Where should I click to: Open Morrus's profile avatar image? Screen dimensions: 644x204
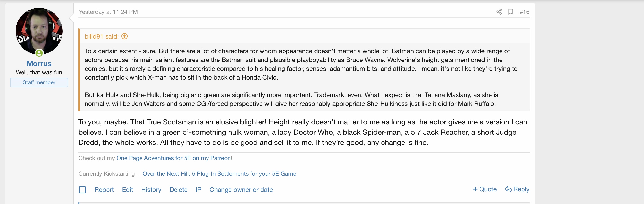coord(39,31)
